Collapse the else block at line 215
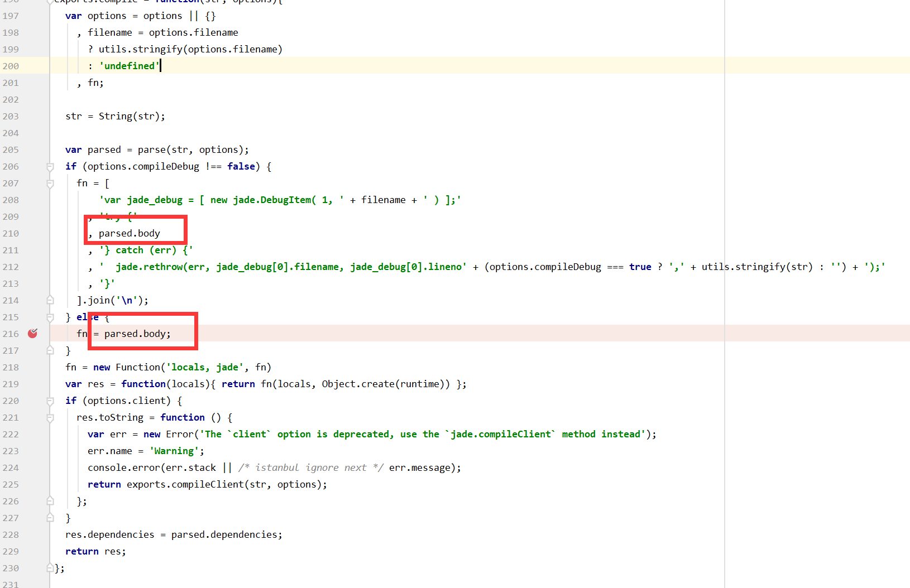910x588 pixels. pyautogui.click(x=50, y=317)
